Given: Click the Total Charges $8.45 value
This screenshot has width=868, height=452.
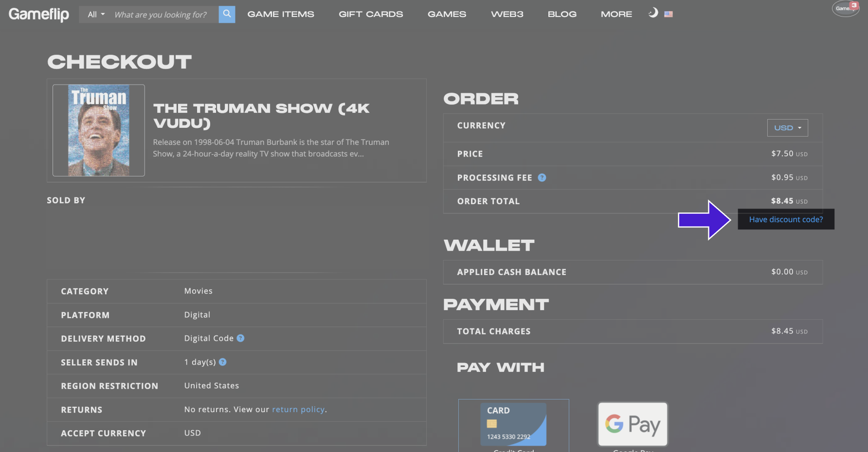Looking at the screenshot, I should [789, 331].
